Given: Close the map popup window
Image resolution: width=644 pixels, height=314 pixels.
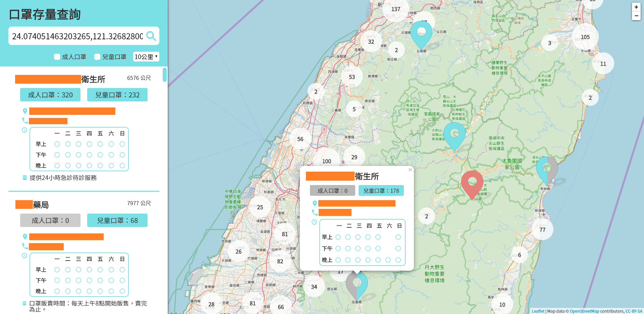Looking at the screenshot, I should tap(410, 170).
